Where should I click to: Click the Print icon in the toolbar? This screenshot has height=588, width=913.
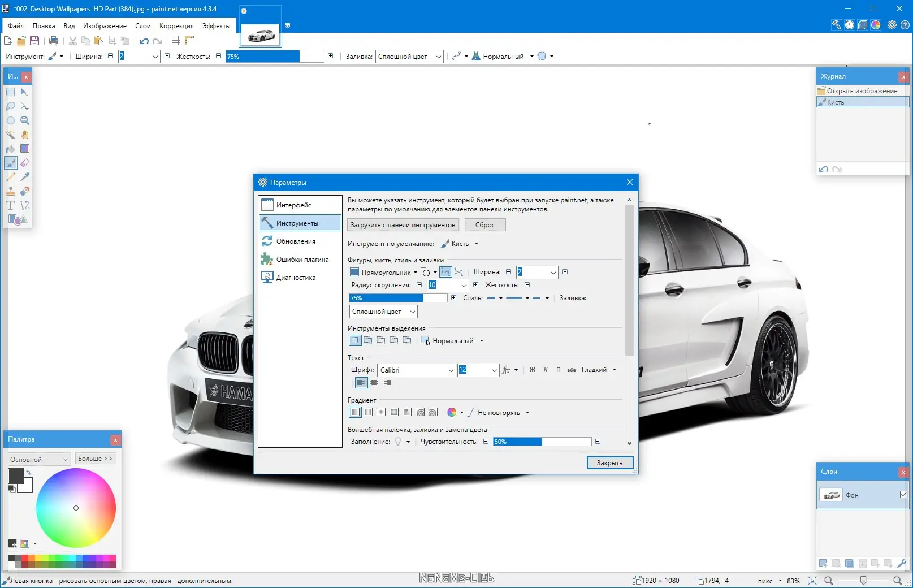(54, 41)
